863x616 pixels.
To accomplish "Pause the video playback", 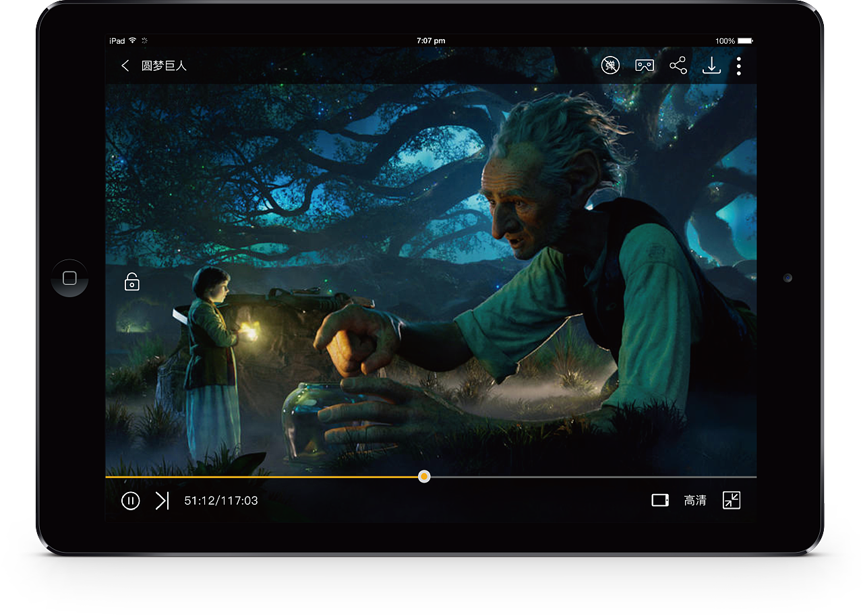I will [130, 501].
